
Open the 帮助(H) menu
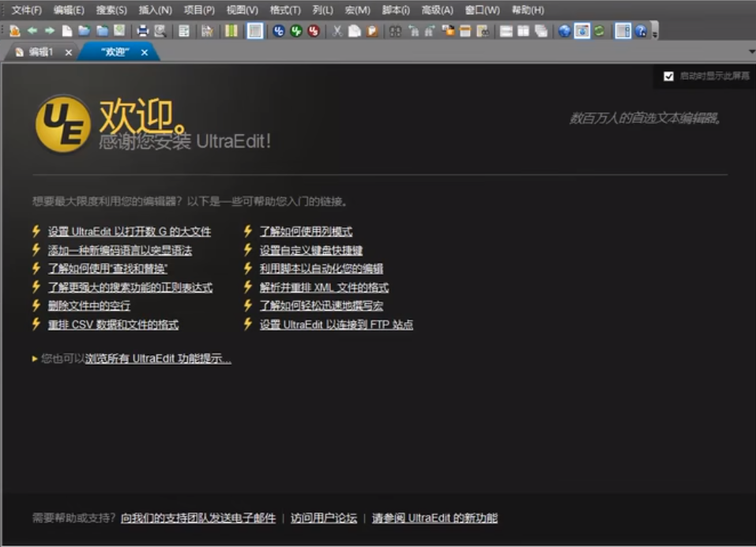point(528,9)
